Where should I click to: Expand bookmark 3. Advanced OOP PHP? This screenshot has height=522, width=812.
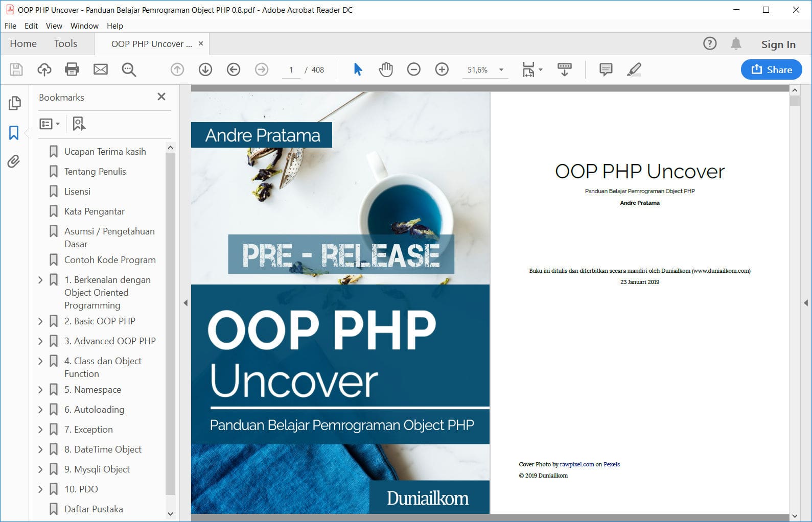40,341
